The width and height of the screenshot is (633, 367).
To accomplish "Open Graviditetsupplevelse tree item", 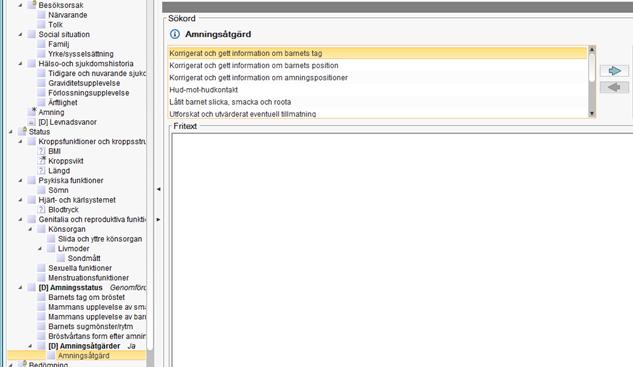I will click(x=84, y=83).
